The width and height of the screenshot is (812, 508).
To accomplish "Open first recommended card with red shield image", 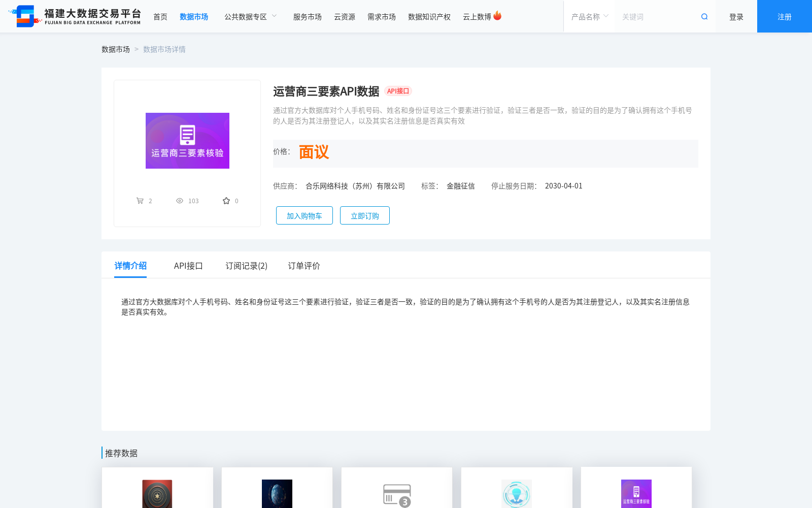I will 157,488.
